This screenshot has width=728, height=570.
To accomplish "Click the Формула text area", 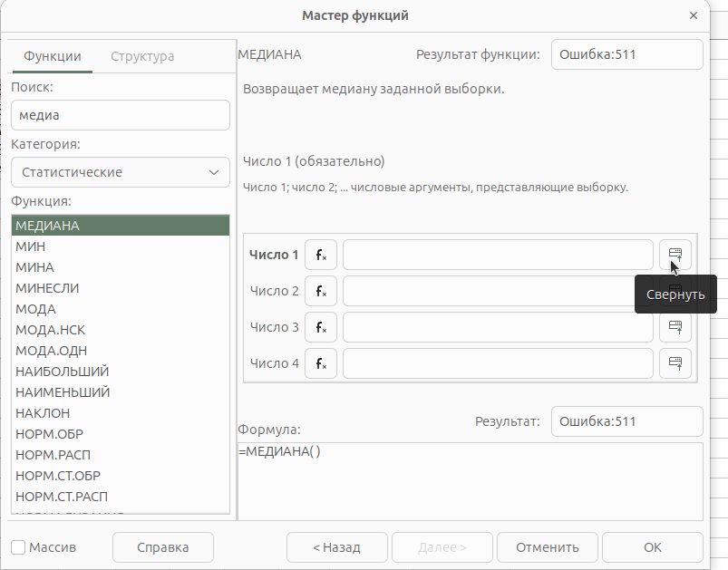I will click(x=470, y=480).
